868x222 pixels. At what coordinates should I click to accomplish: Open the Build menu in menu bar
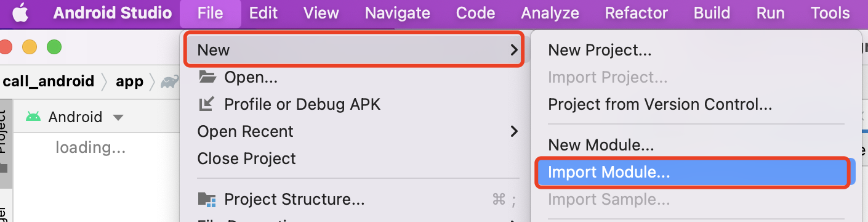(x=712, y=13)
